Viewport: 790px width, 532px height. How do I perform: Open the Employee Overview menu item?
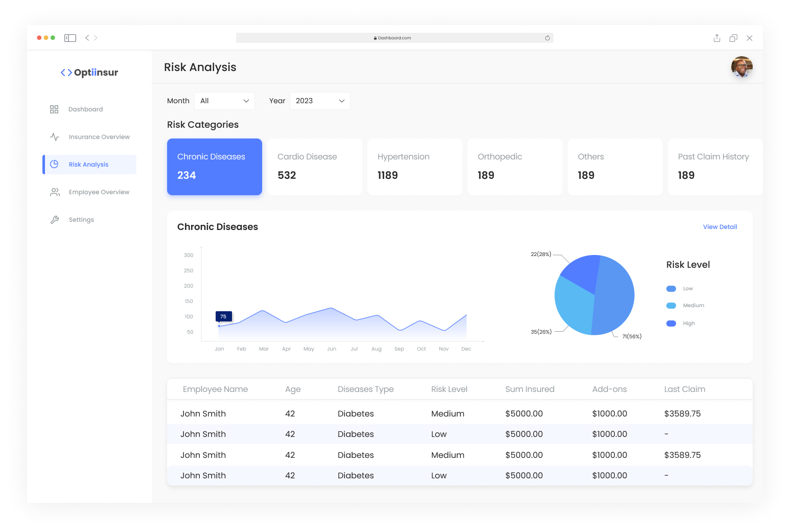[99, 192]
